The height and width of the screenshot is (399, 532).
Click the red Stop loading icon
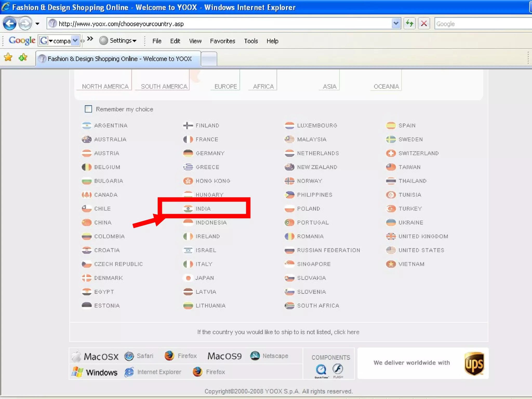pos(424,24)
